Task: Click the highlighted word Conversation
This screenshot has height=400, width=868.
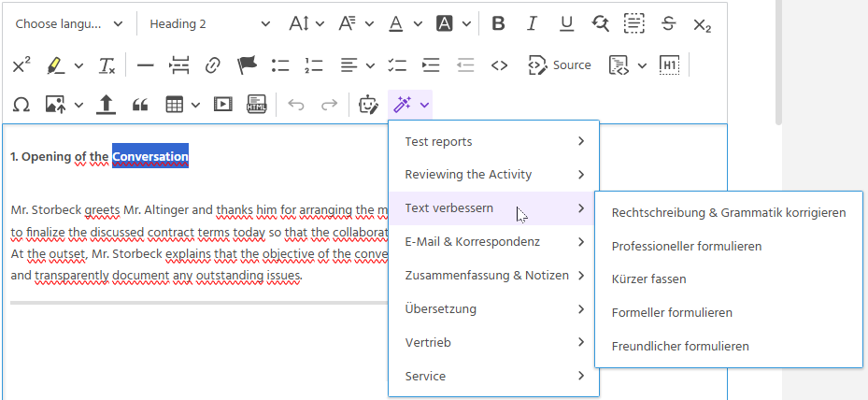Action: [x=150, y=156]
